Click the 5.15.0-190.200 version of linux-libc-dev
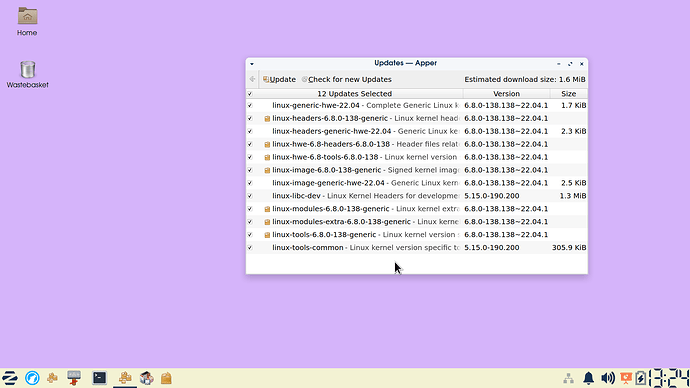The height and width of the screenshot is (388, 690). click(x=492, y=196)
